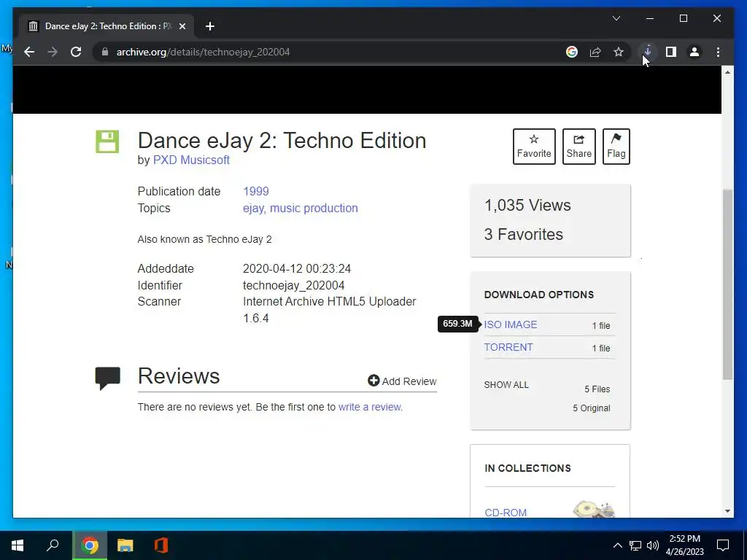Viewport: 747px width, 560px height.
Task: Bookmark this tab with the star icon
Action: coord(619,52)
